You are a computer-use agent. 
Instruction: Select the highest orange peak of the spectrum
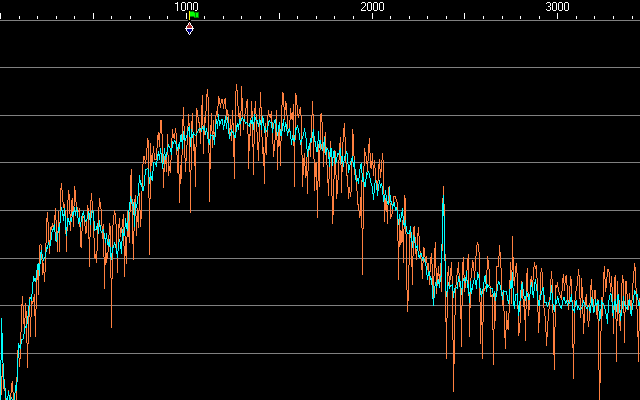(237, 88)
